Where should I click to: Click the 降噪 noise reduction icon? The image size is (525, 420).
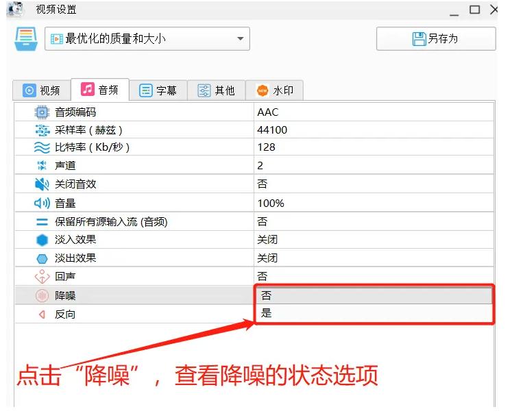(42, 295)
